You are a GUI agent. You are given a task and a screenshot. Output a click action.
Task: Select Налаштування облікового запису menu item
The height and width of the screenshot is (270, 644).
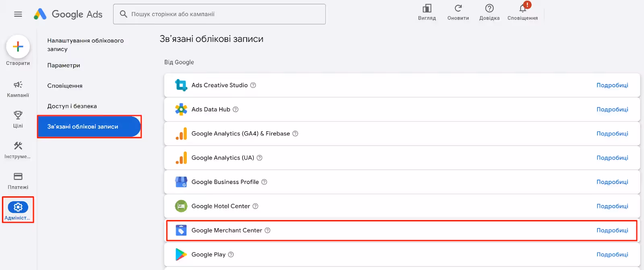[85, 45]
